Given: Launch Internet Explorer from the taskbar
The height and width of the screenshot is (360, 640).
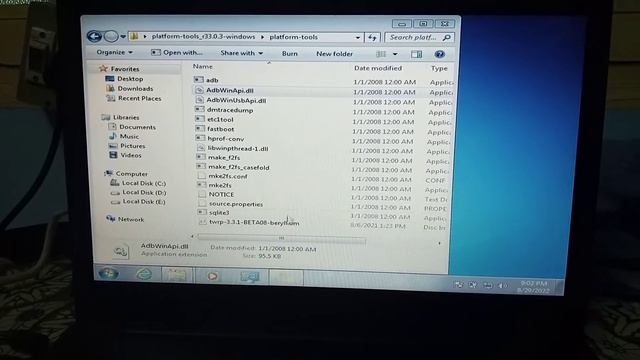Looking at the screenshot, I should pos(144,274).
